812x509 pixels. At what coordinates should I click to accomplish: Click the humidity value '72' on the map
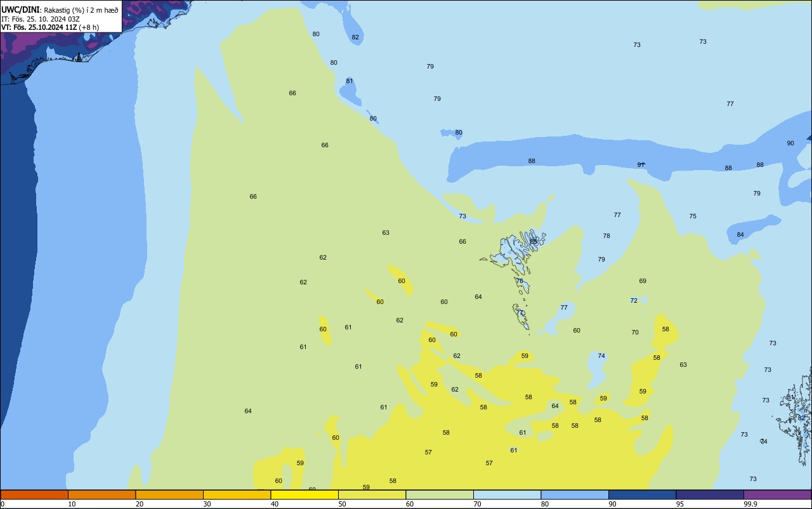point(634,301)
